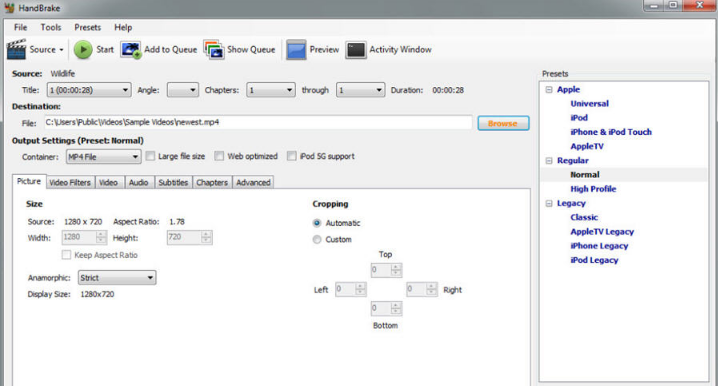Enable Large file size checkbox
Image resolution: width=718 pixels, height=386 pixels.
pos(150,156)
